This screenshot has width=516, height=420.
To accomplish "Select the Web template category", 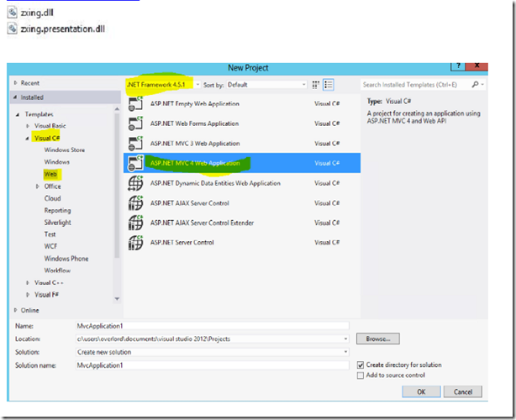I will click(50, 175).
